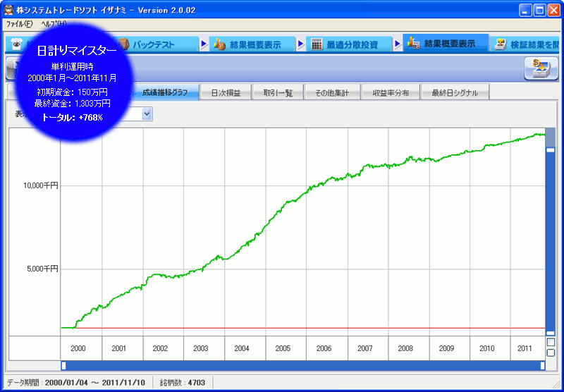The image size is (564, 392).
Task: Click the 2000 year label on the axis
Action: coord(78,348)
